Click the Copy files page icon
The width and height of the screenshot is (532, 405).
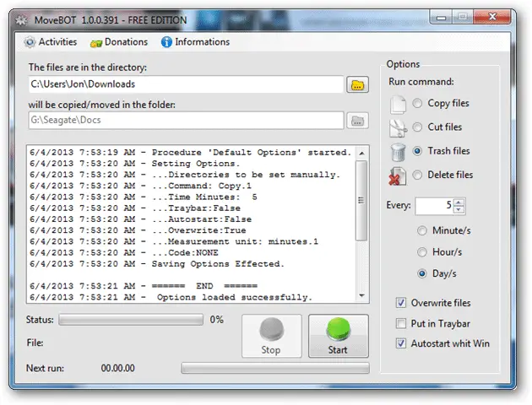click(x=398, y=104)
